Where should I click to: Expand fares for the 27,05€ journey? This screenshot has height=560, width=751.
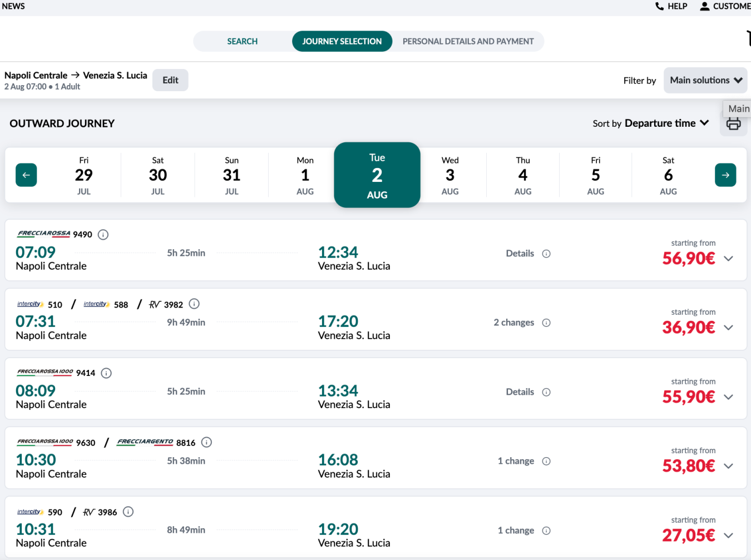[728, 536]
